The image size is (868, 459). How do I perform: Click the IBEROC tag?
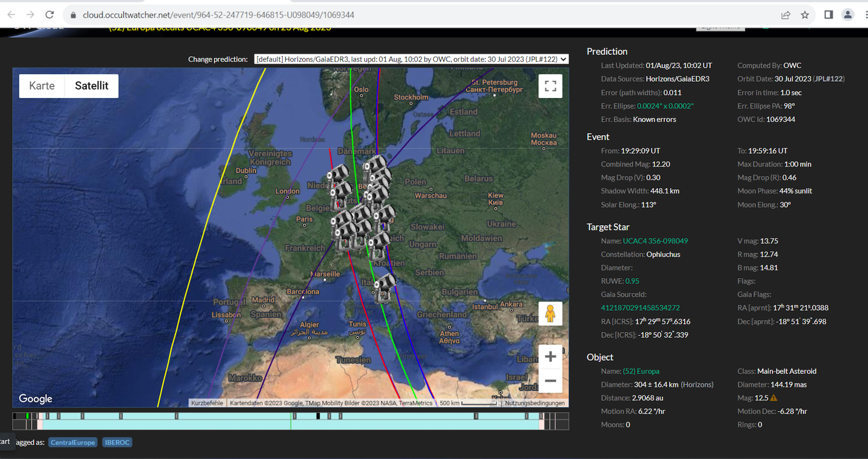[x=117, y=442]
